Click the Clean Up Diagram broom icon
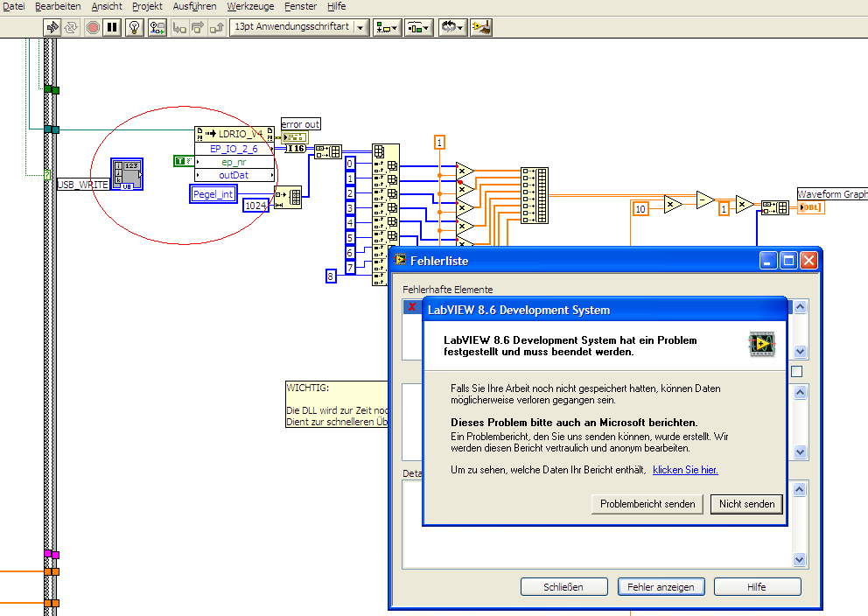The height and width of the screenshot is (616, 868). pos(480,27)
